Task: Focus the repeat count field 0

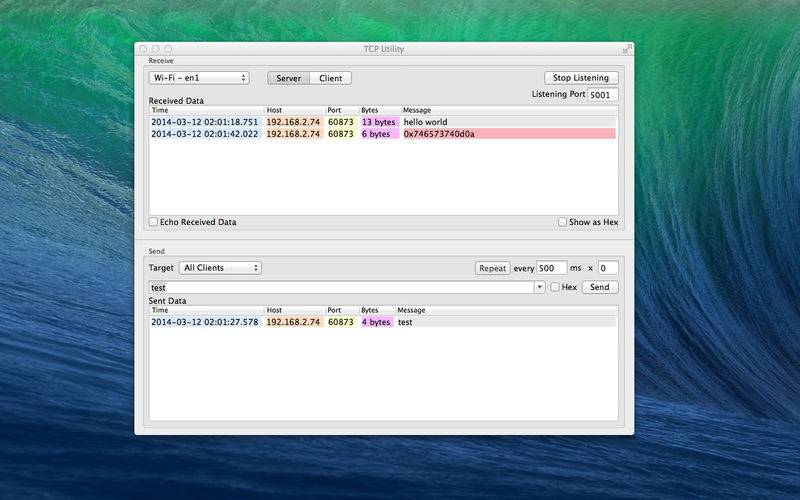Action: 608,268
